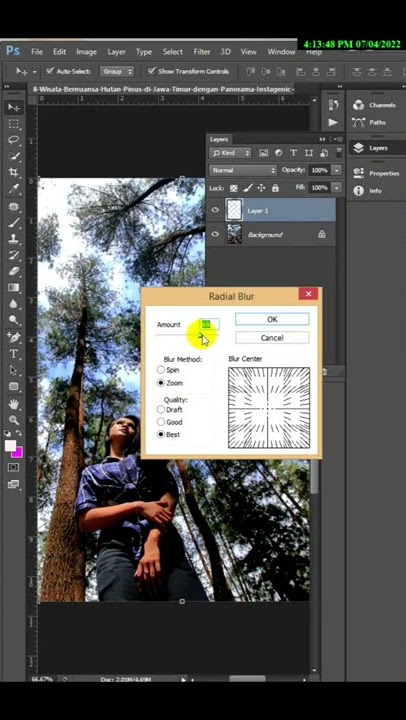The width and height of the screenshot is (406, 720).
Task: Click Cancel in Radial Blur dialog
Action: tap(272, 338)
